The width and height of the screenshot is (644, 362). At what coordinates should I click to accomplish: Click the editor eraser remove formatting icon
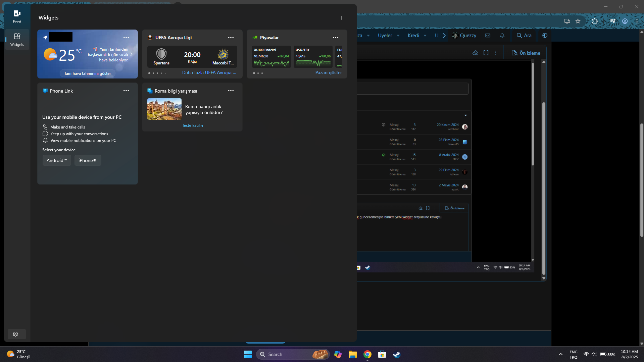(x=475, y=53)
